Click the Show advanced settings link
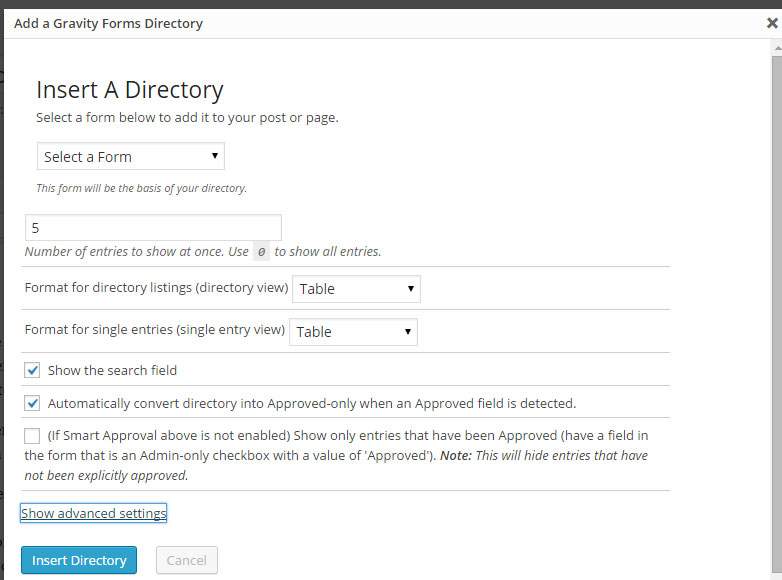This screenshot has width=782, height=580. (93, 513)
